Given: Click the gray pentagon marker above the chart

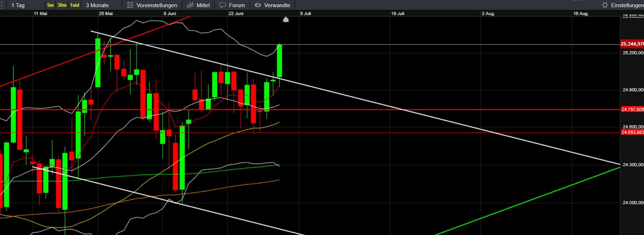Looking at the screenshot, I should pyautogui.click(x=286, y=19).
